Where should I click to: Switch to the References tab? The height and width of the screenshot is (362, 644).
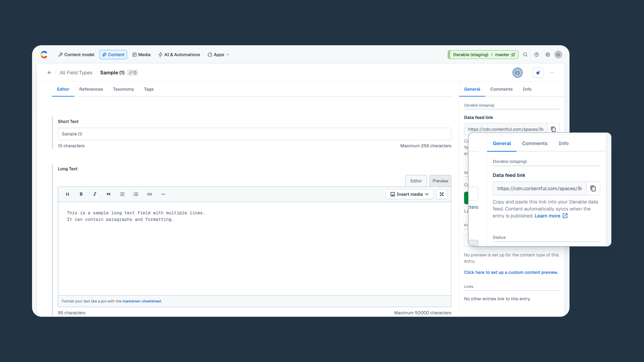click(91, 89)
